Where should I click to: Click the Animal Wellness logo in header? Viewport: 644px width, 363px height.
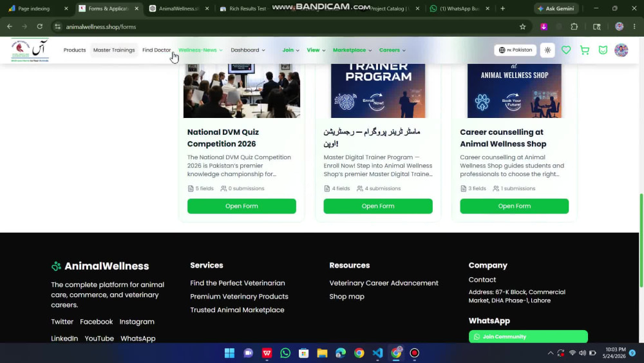(30, 50)
